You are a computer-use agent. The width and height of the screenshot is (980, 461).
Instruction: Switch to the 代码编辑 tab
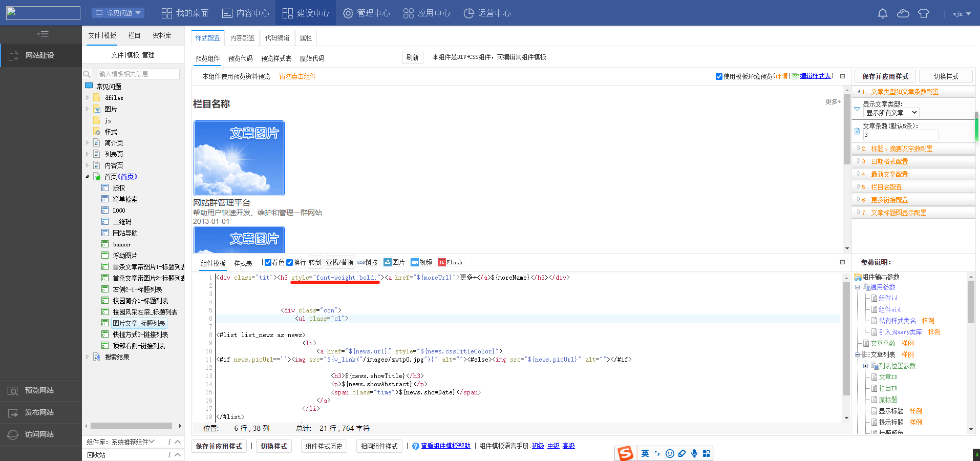[277, 38]
